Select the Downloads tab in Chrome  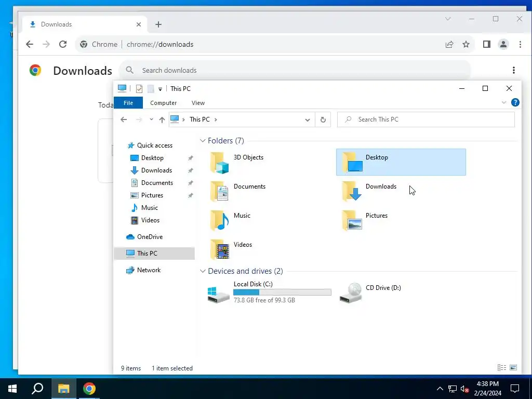point(85,24)
